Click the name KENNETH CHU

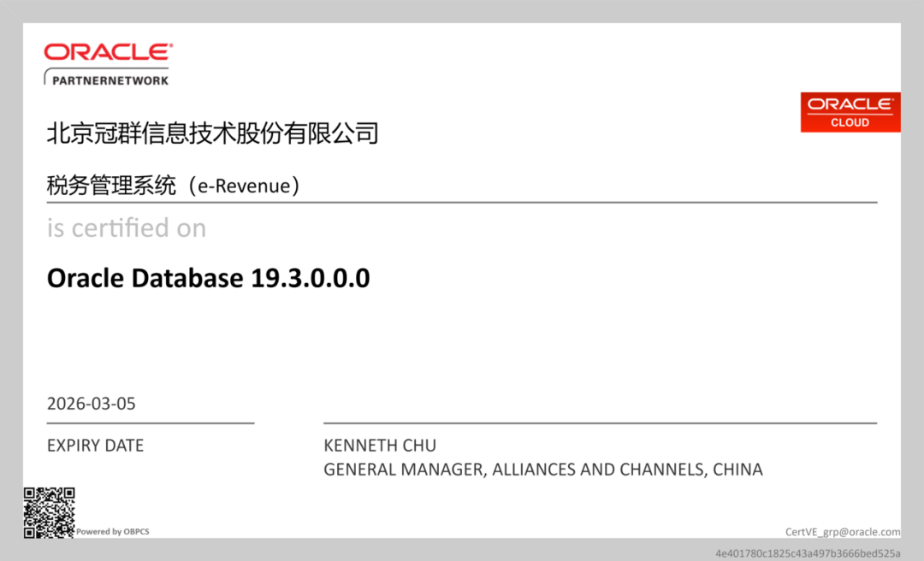[380, 446]
